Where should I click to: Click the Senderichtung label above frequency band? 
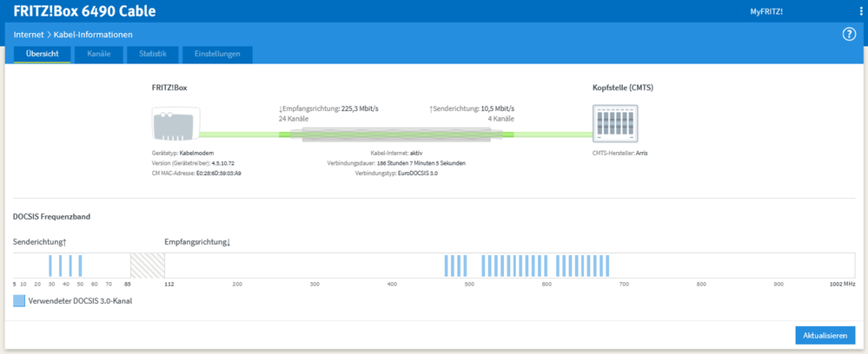click(x=40, y=242)
